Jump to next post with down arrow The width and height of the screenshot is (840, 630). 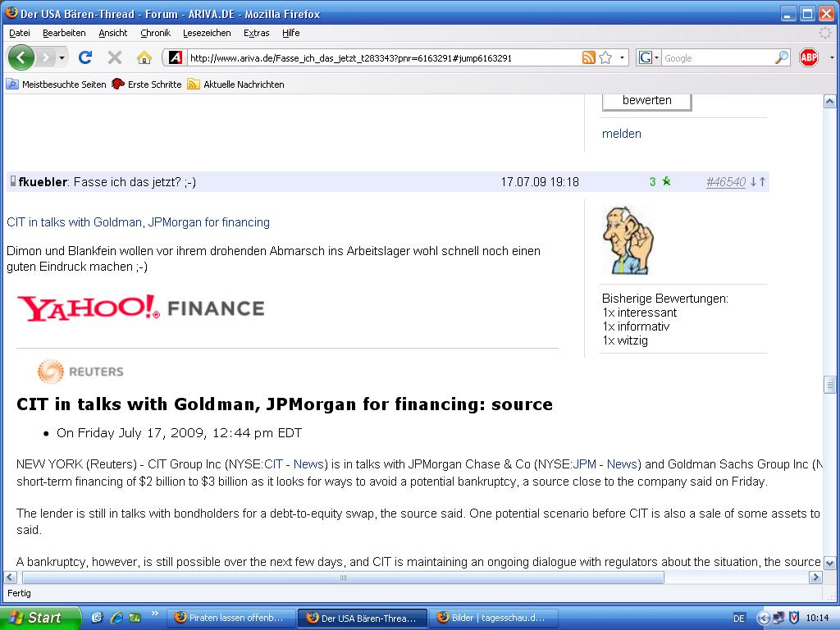pyautogui.click(x=753, y=182)
